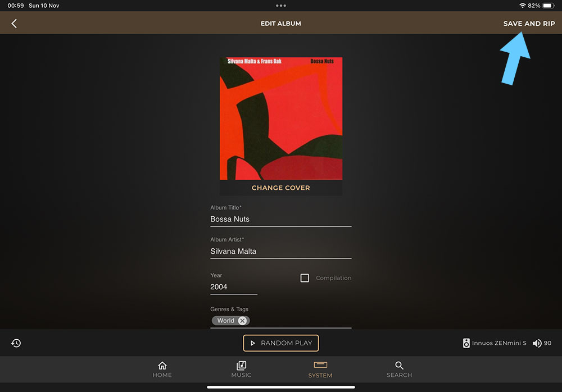This screenshot has height=392, width=562.
Task: Tap the three-dot multitasking menu at top
Action: (x=280, y=6)
